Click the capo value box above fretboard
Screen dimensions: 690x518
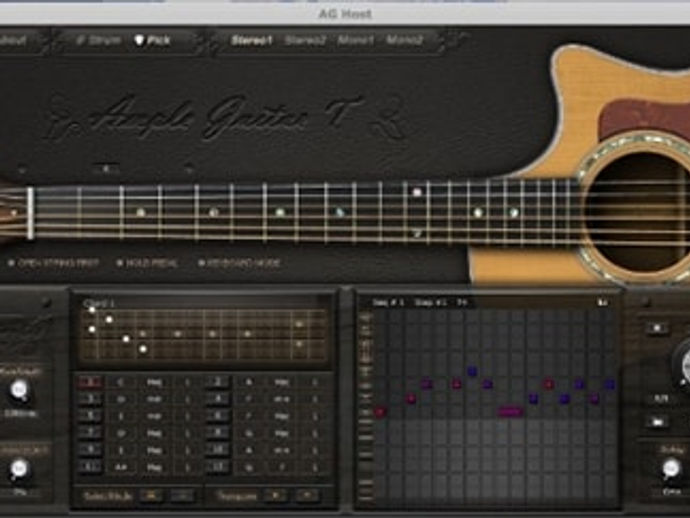tap(106, 169)
